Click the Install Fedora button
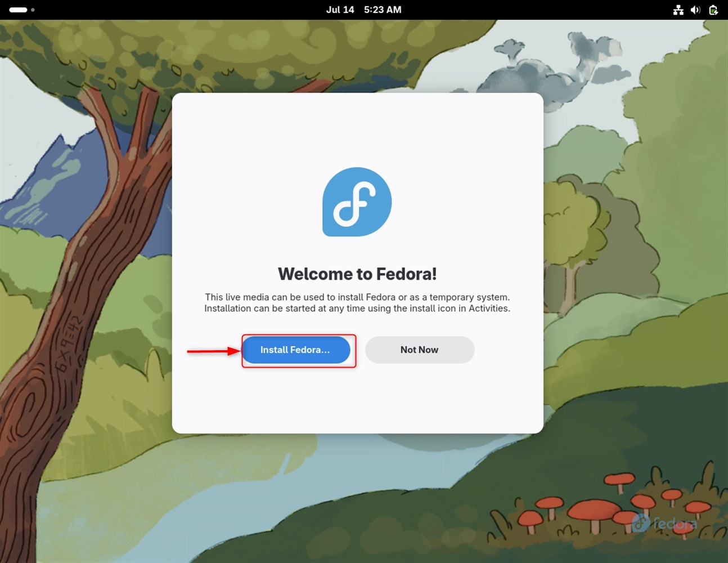 296,350
